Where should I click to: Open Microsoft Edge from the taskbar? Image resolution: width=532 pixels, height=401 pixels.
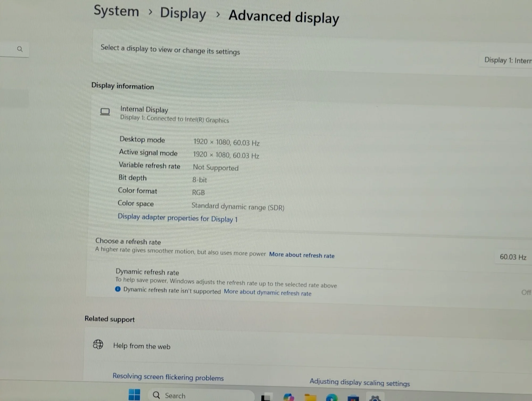tap(332, 397)
